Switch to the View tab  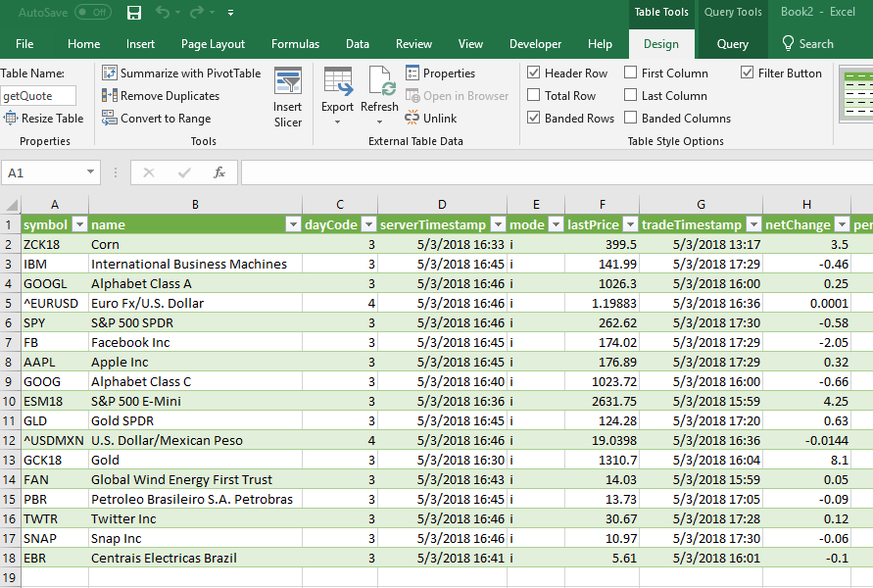point(470,44)
